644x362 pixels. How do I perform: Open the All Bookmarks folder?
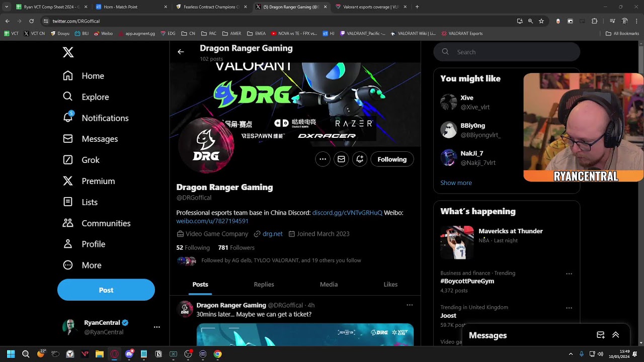[x=622, y=34]
